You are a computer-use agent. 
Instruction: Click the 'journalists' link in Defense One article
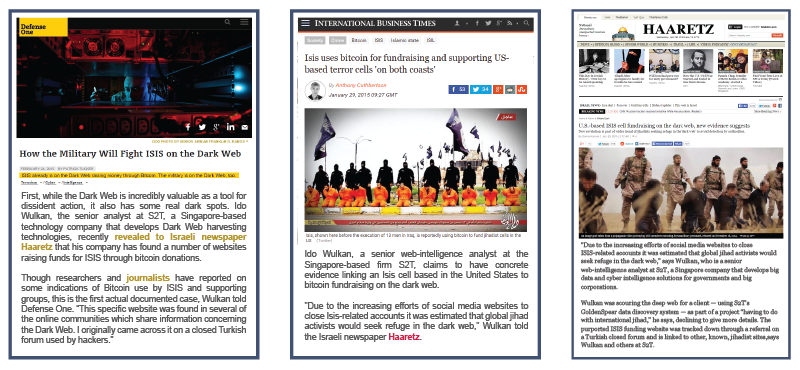(148, 278)
